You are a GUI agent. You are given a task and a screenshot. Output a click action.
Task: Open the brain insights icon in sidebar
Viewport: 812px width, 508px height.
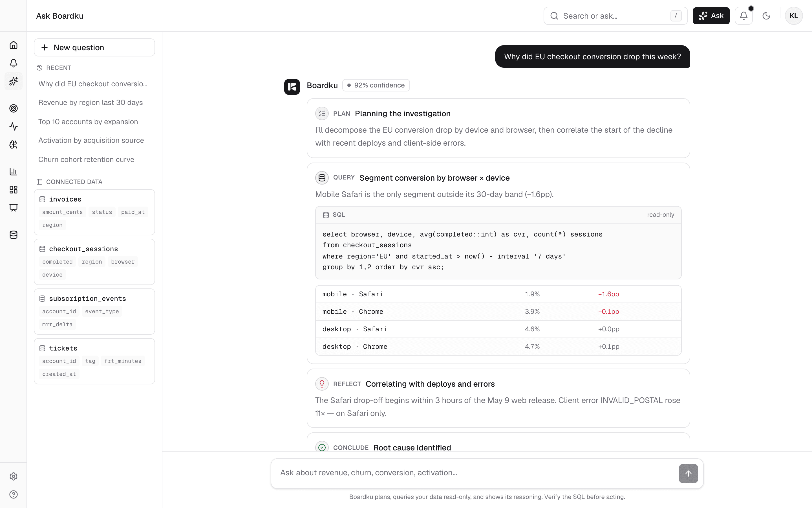pyautogui.click(x=14, y=144)
